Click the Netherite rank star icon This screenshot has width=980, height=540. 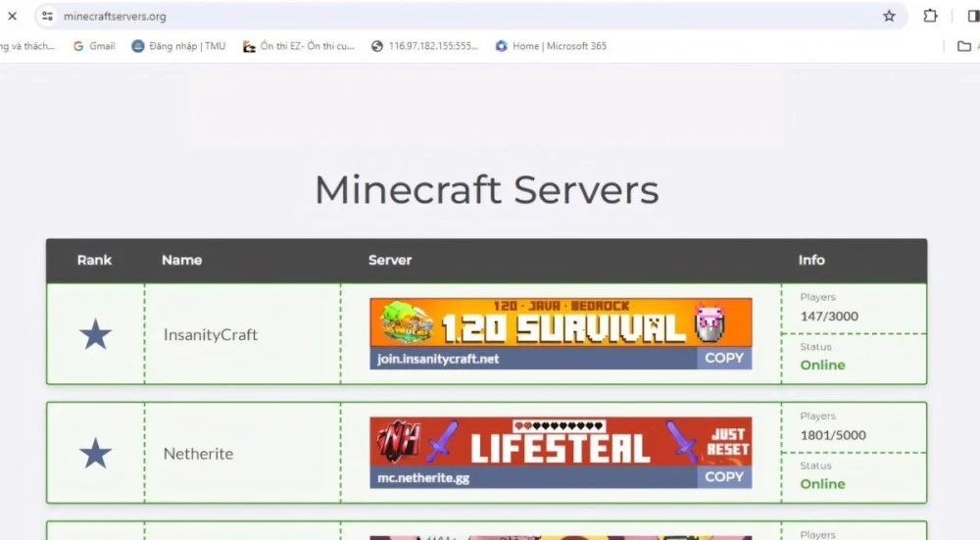point(95,453)
